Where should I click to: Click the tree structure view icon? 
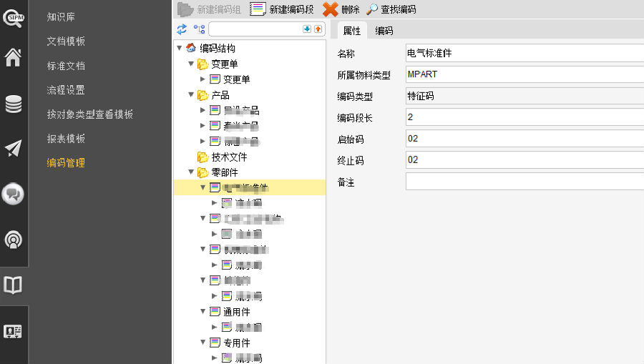coord(199,29)
